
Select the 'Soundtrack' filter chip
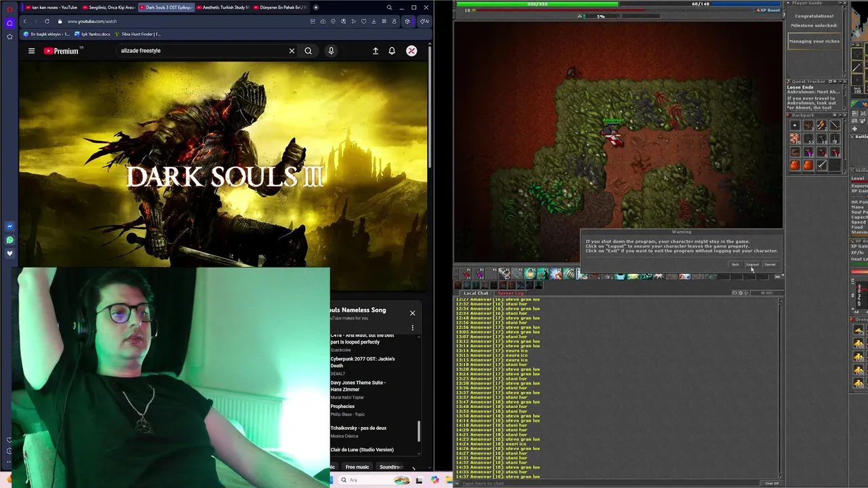[x=391, y=467]
